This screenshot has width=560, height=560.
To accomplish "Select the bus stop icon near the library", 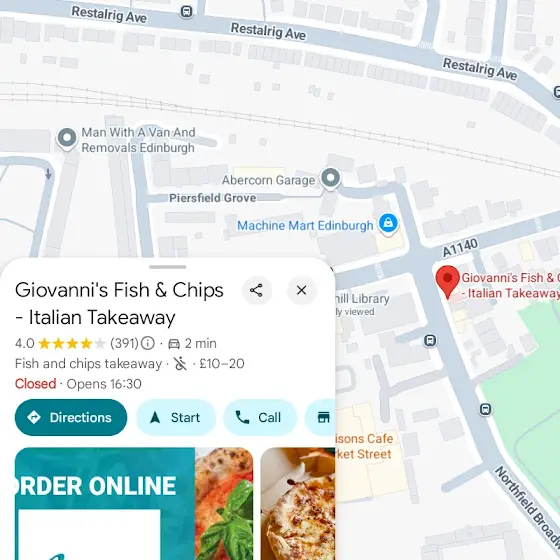I will [x=430, y=340].
